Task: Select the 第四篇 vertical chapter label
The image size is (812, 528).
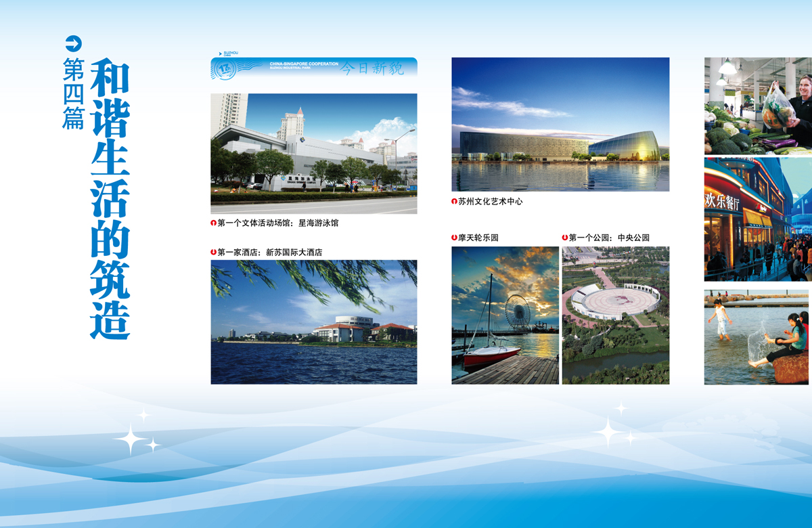Action: pyautogui.click(x=73, y=93)
